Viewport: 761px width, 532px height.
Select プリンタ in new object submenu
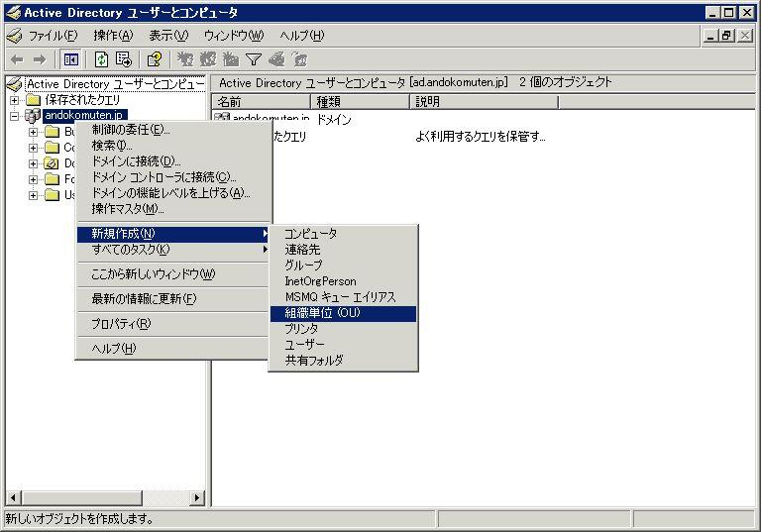343,329
